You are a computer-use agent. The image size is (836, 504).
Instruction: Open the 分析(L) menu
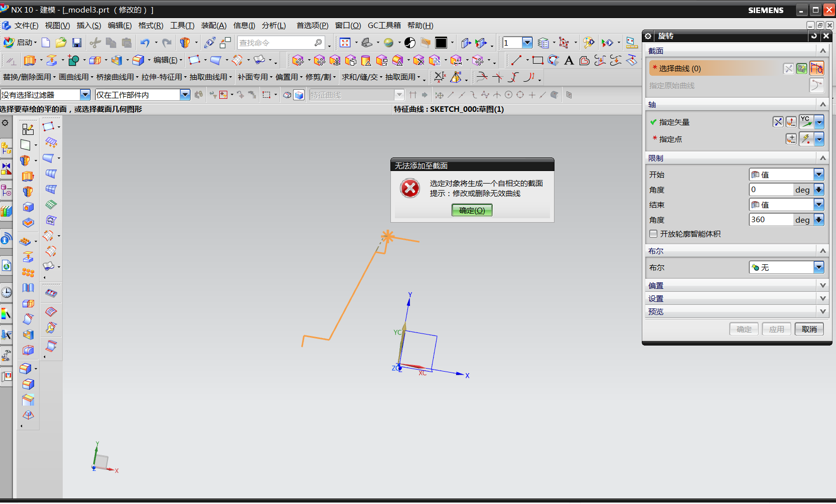273,26
